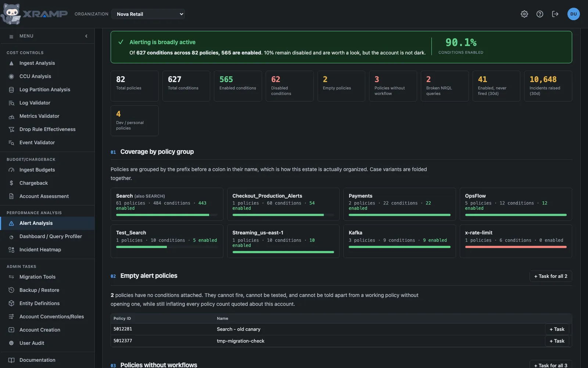
Task: Open Ingest Analysis menu item
Action: tap(47, 63)
